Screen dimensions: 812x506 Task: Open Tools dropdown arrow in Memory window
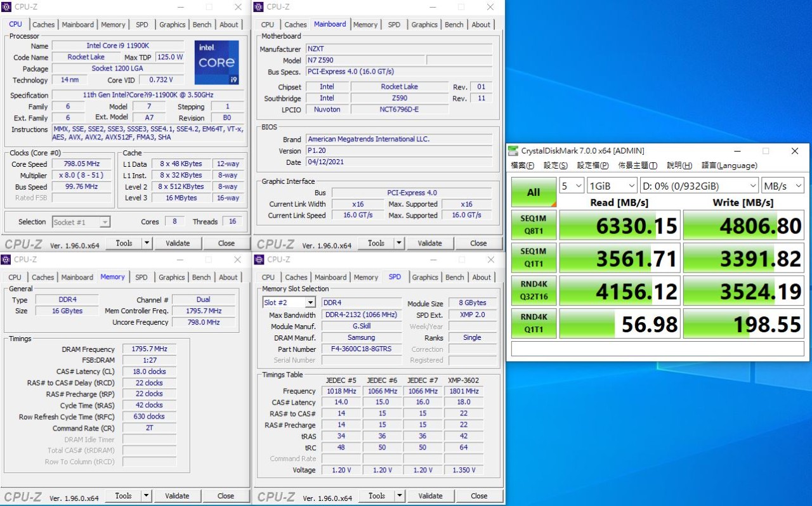point(146,496)
